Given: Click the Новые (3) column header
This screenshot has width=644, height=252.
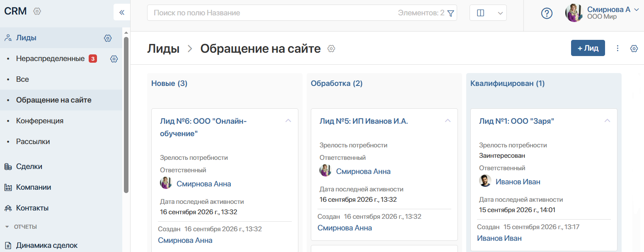Looking at the screenshot, I should [169, 83].
